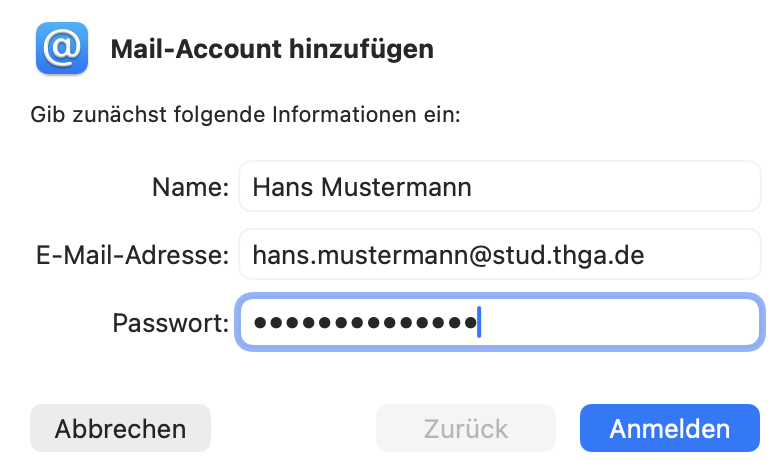Image resolution: width=784 pixels, height=466 pixels.
Task: Click the "E-Mail-Adresse:" field label
Action: [132, 255]
